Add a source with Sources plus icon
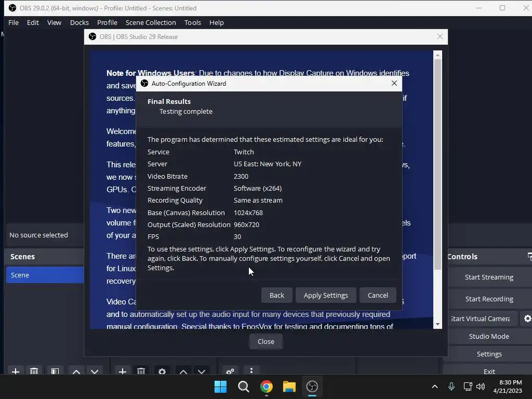The width and height of the screenshot is (532, 399). [123, 371]
